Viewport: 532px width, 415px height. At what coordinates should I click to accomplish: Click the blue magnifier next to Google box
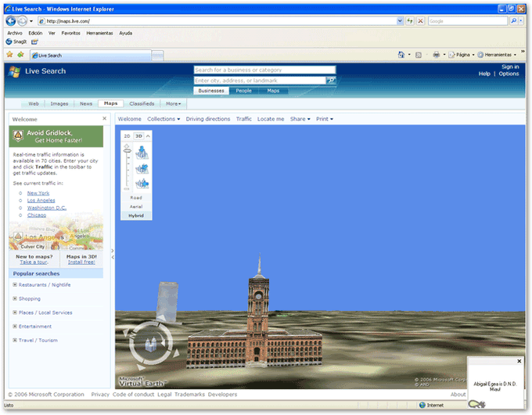click(514, 21)
